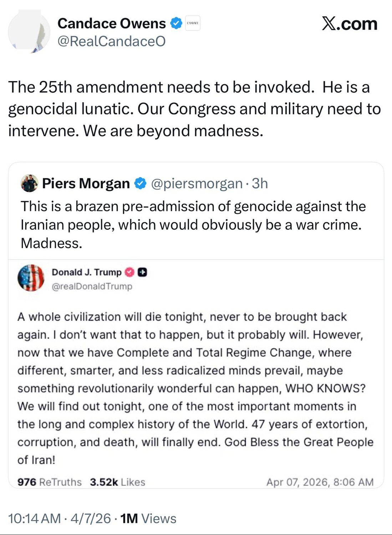
Task: Click the blue verified badge beside Candace Owens
Action: 175,24
